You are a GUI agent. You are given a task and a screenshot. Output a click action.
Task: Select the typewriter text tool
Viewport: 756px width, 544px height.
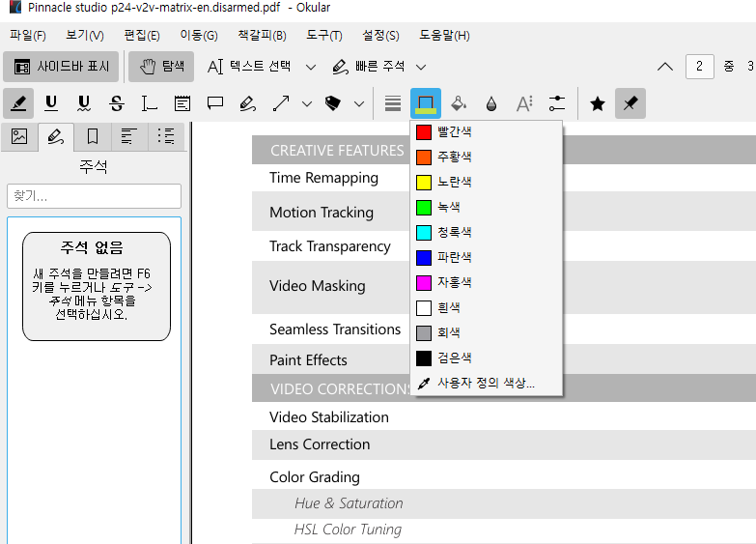coord(150,103)
